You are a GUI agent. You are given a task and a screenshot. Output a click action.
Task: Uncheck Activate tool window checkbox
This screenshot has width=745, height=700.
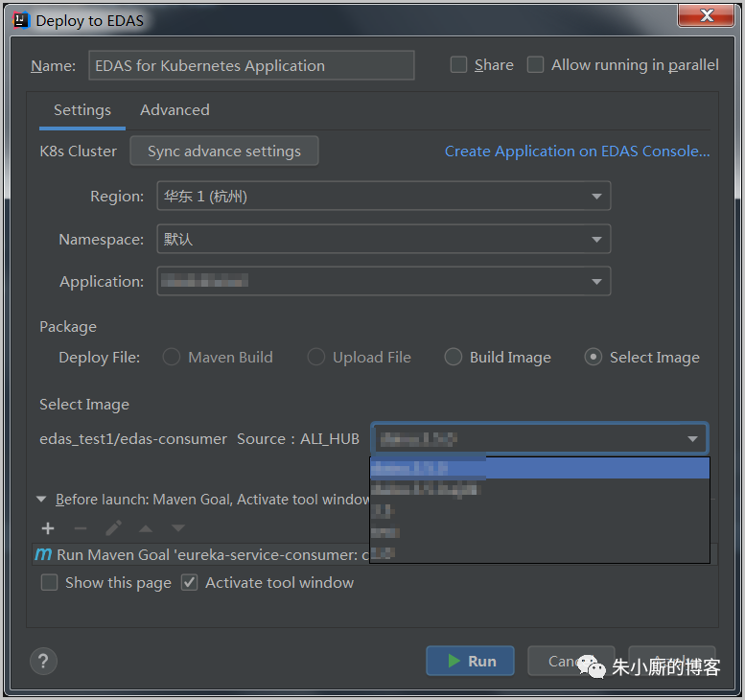click(189, 583)
